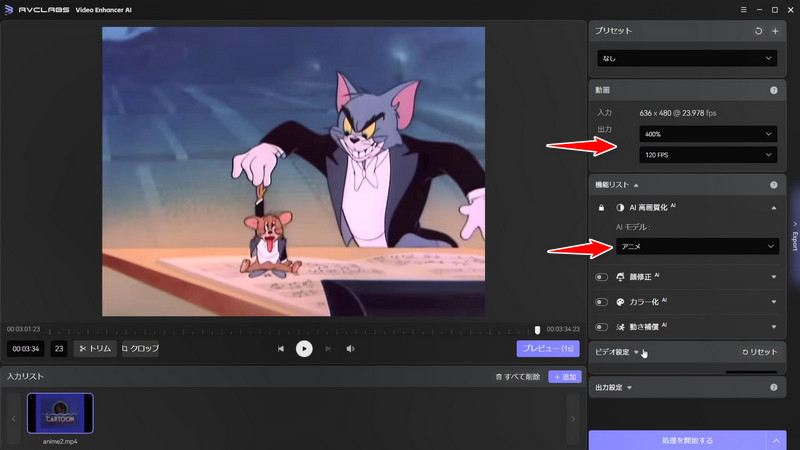800x450 pixels.
Task: Click the timeline playhead handle
Action: (x=537, y=330)
